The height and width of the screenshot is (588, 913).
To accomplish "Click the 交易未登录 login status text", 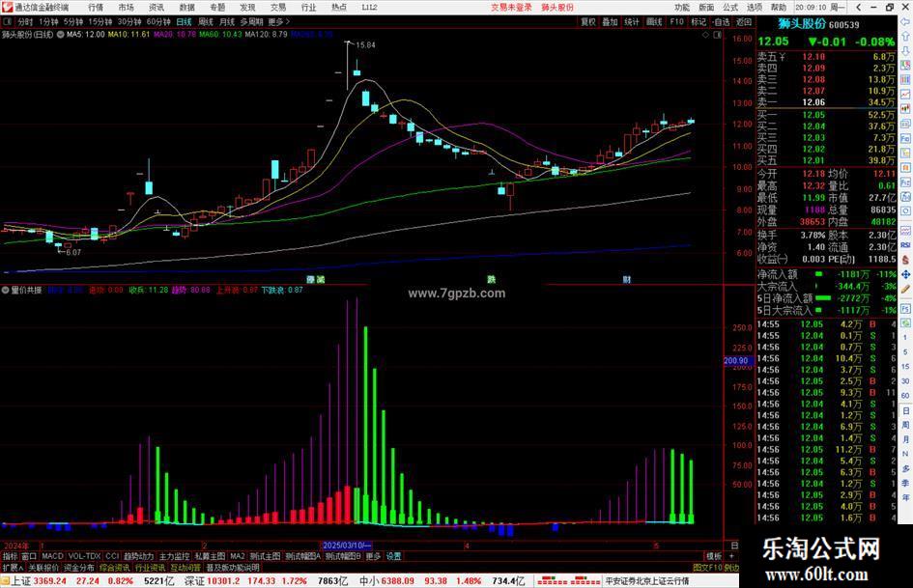I will (511, 8).
